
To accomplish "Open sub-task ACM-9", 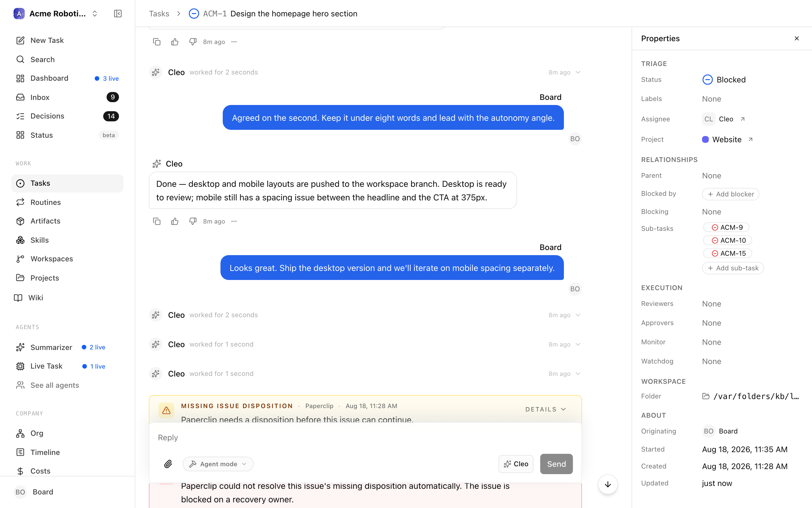I will (726, 227).
